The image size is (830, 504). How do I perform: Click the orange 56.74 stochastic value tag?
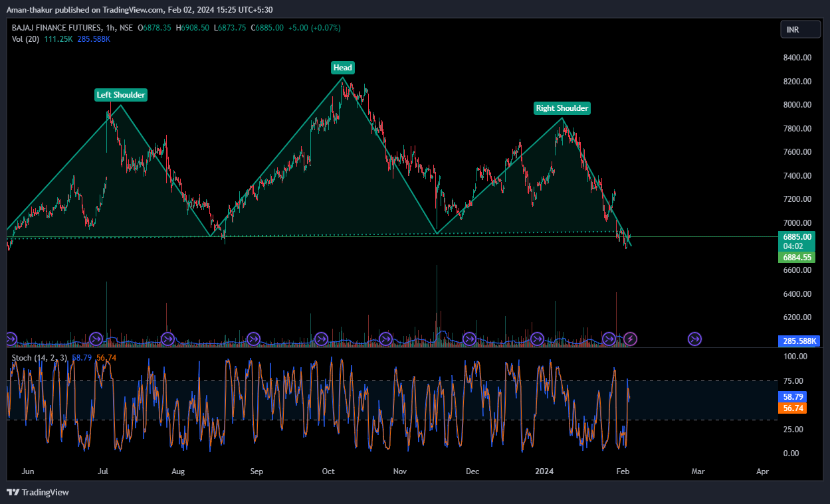point(792,408)
